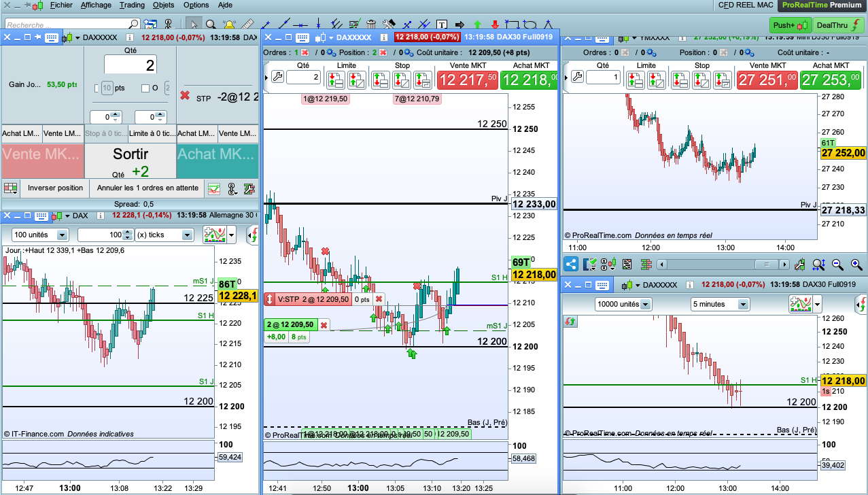Screen dimensions: 868x495
Task: Open the Options menu
Action: pos(196,5)
